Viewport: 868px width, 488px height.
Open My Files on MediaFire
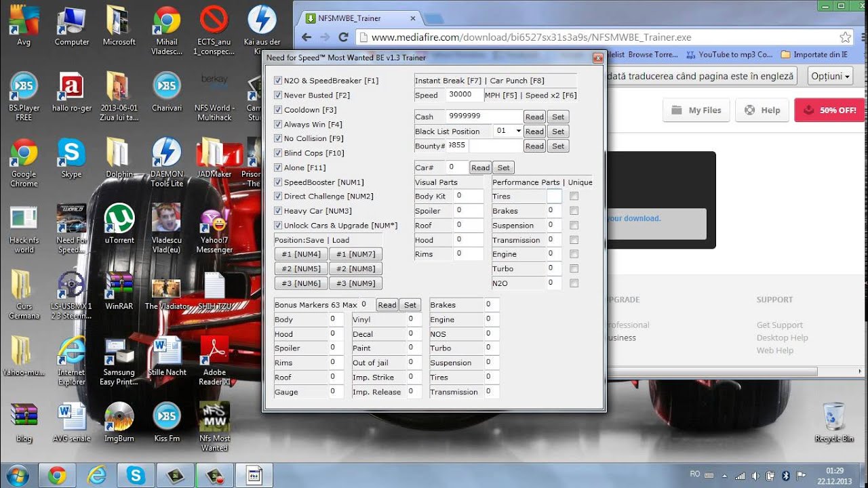click(x=696, y=110)
